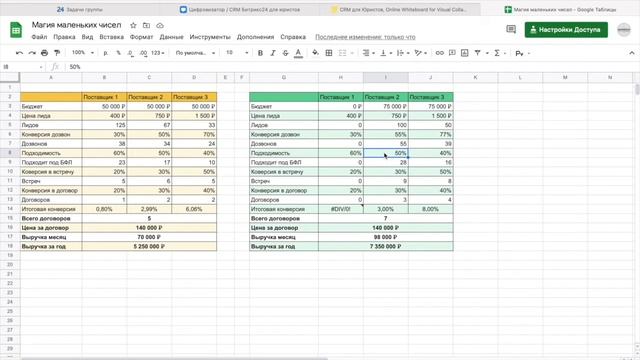Viewport: 640px width, 360px height.
Task: Increase decimal places
Action: coord(143,53)
